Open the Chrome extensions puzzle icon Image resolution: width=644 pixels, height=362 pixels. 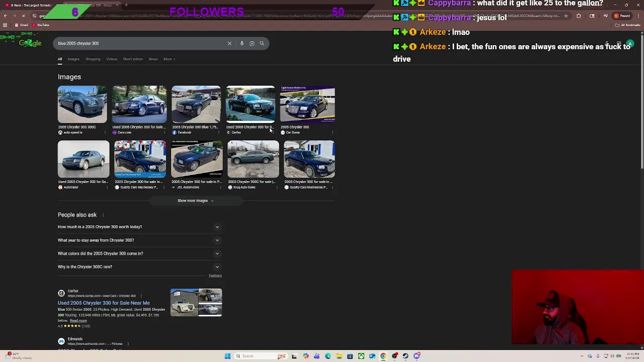[579, 16]
